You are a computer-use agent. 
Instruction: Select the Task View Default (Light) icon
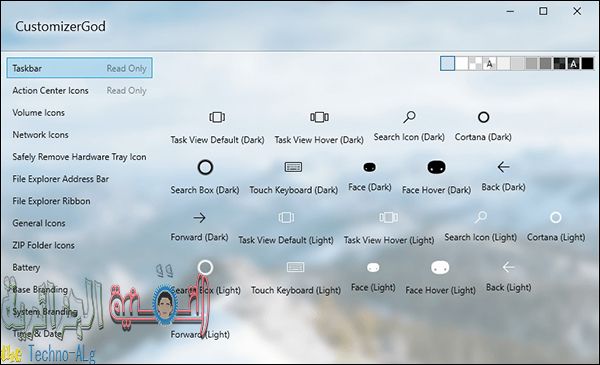[x=286, y=218]
